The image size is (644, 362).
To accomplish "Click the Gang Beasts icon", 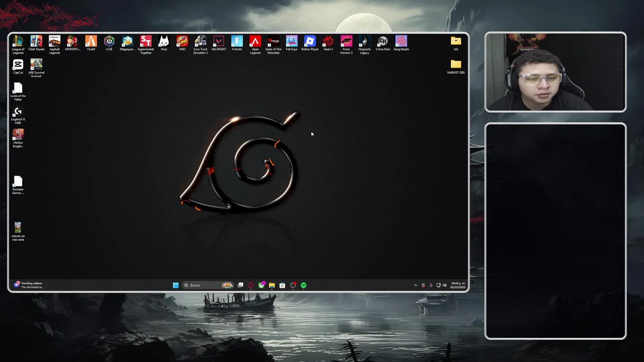I will [401, 43].
